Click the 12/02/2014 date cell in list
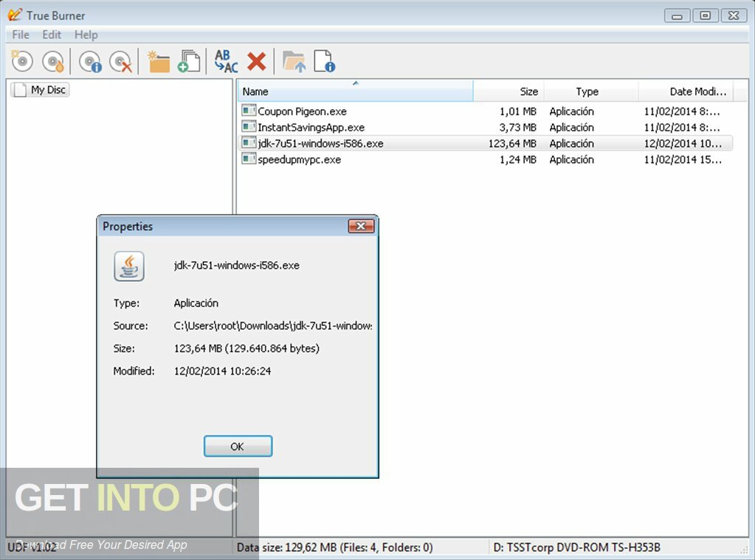This screenshot has width=755, height=560. tap(683, 143)
